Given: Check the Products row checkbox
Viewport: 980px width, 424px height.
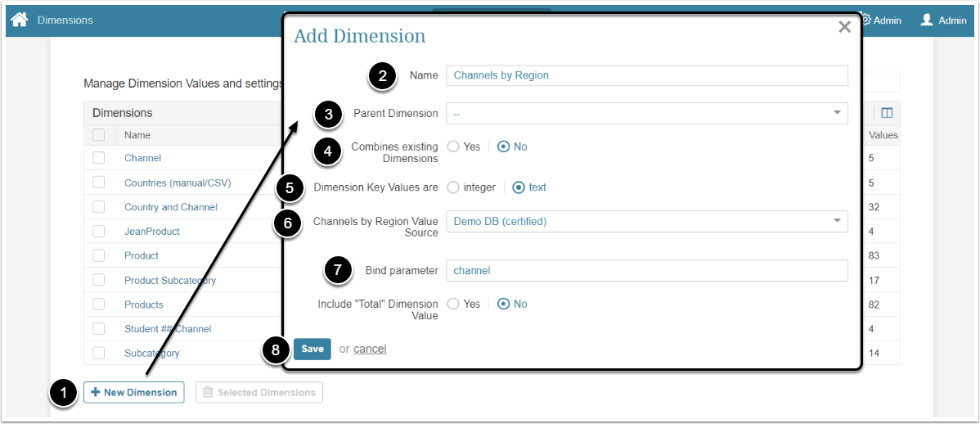Looking at the screenshot, I should (99, 304).
